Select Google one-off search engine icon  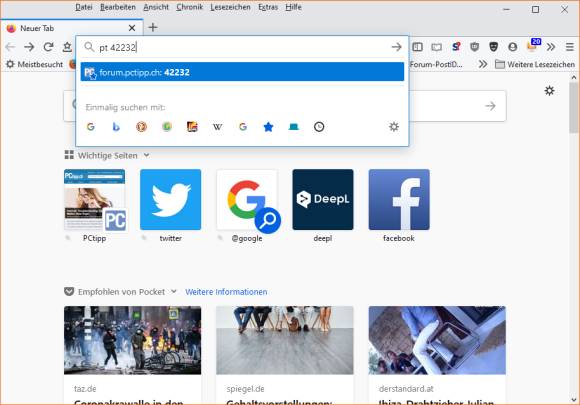91,127
